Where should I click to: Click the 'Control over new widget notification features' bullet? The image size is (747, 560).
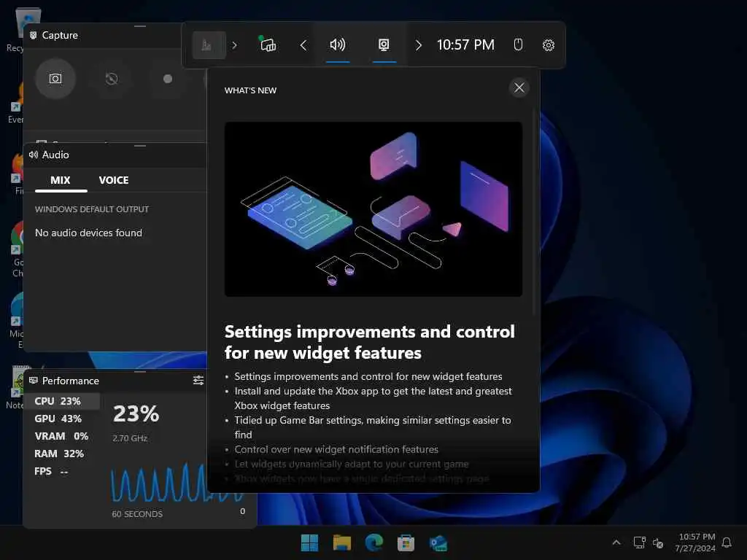[x=336, y=449]
